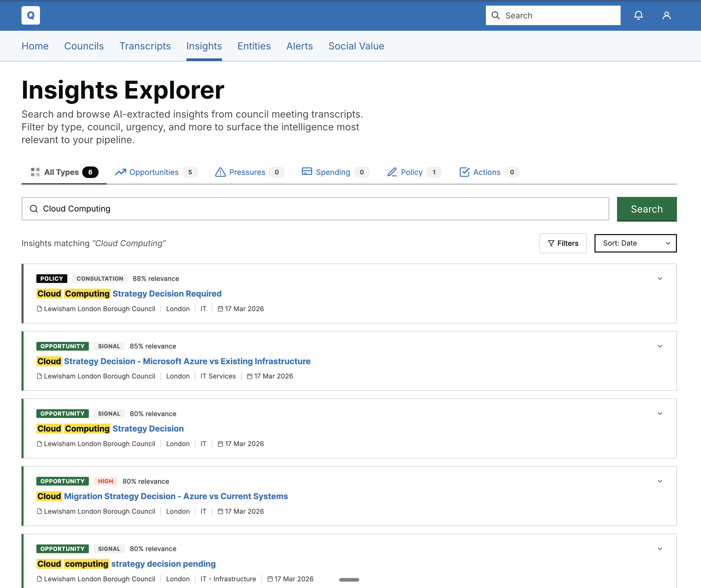Open 'Cloud computing strategy decision pending' link
The image size is (701, 588).
point(126,564)
